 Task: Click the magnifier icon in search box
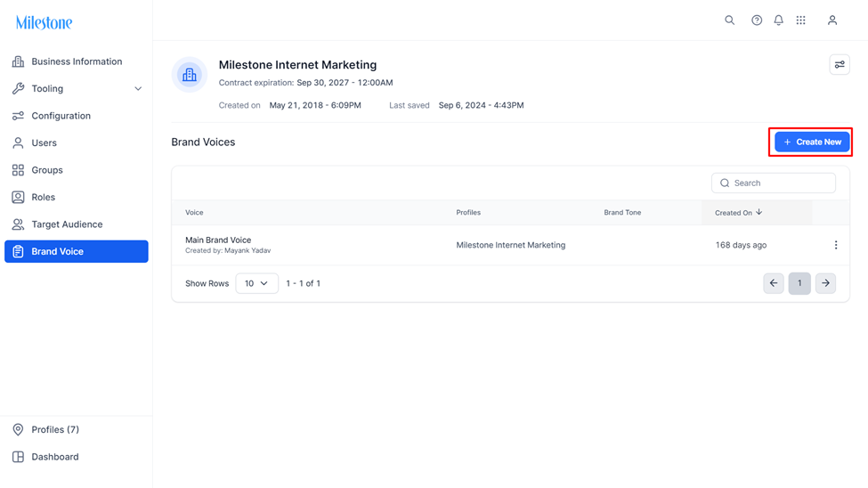click(x=724, y=183)
